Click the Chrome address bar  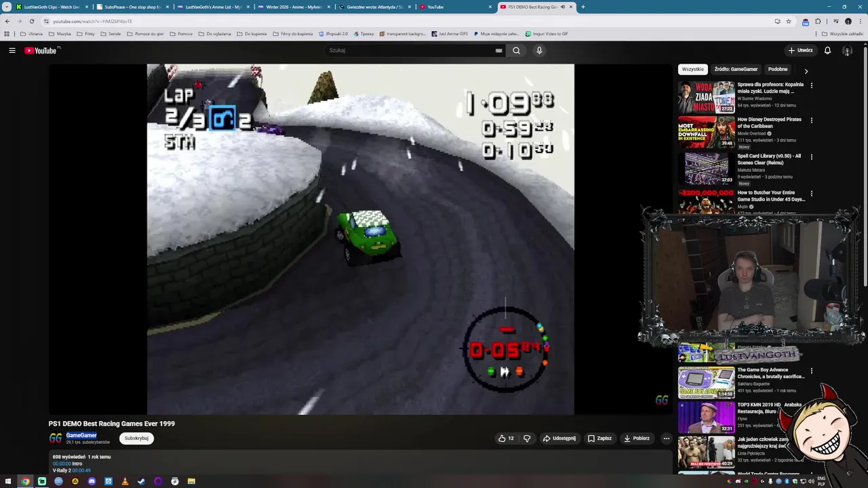(x=407, y=21)
